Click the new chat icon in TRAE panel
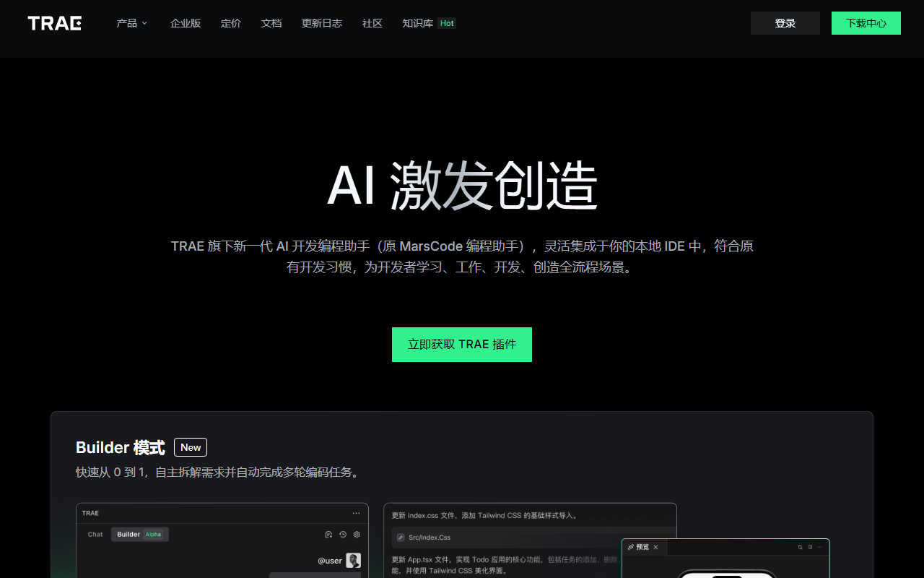Image resolution: width=924 pixels, height=578 pixels. pos(328,535)
